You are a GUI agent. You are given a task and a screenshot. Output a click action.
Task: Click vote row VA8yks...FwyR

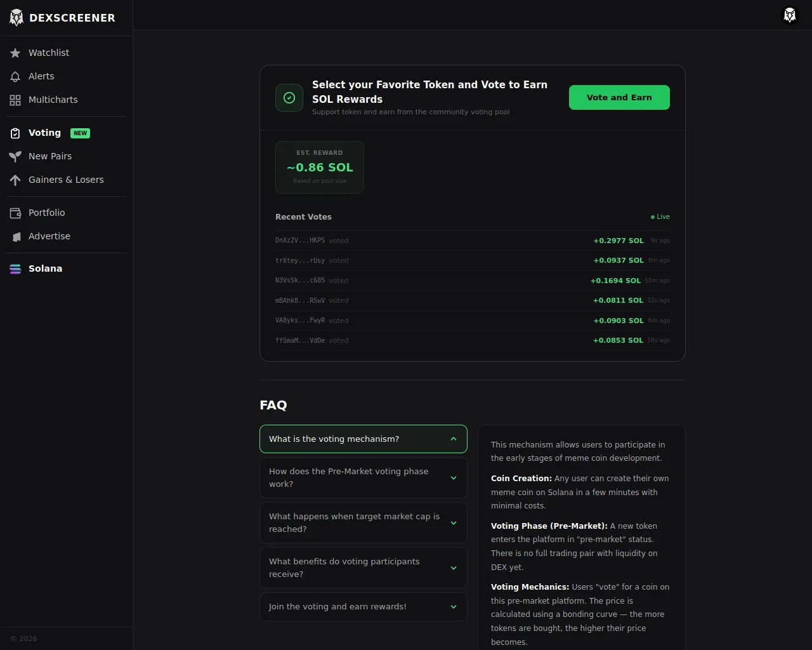pyautogui.click(x=473, y=321)
